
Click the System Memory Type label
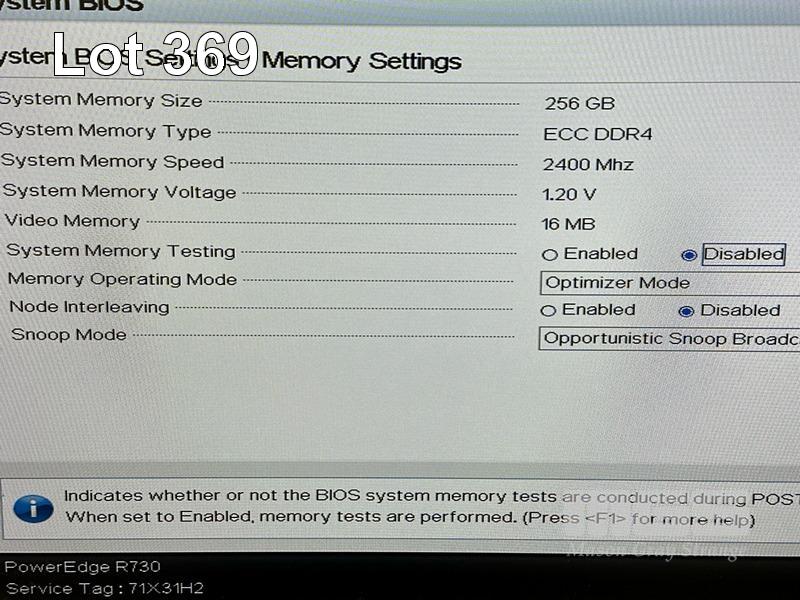pos(106,131)
